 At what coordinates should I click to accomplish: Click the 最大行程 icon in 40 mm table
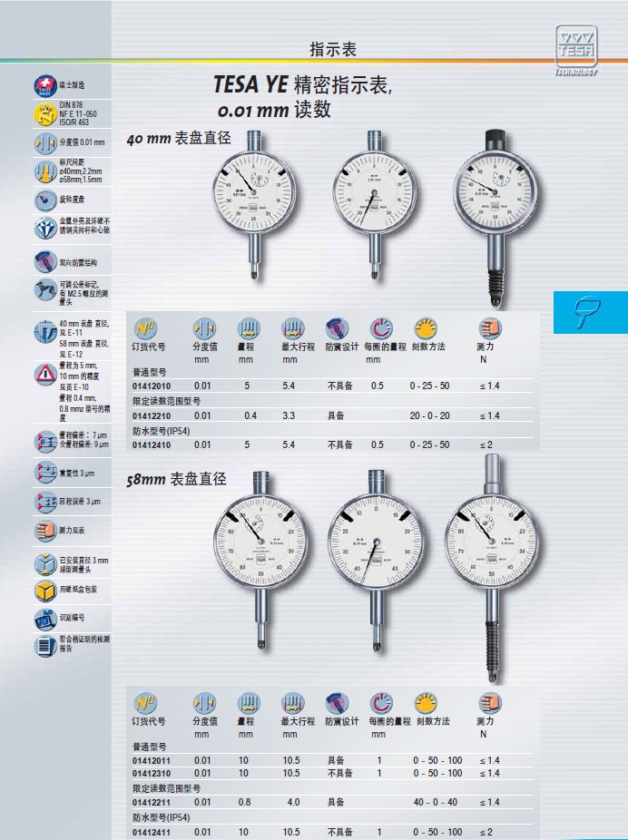[x=292, y=327]
